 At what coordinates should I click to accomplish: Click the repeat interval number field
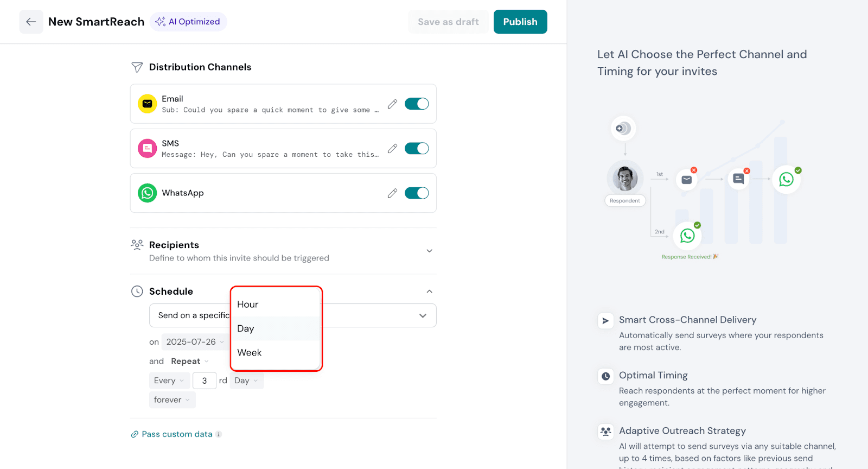(x=205, y=381)
